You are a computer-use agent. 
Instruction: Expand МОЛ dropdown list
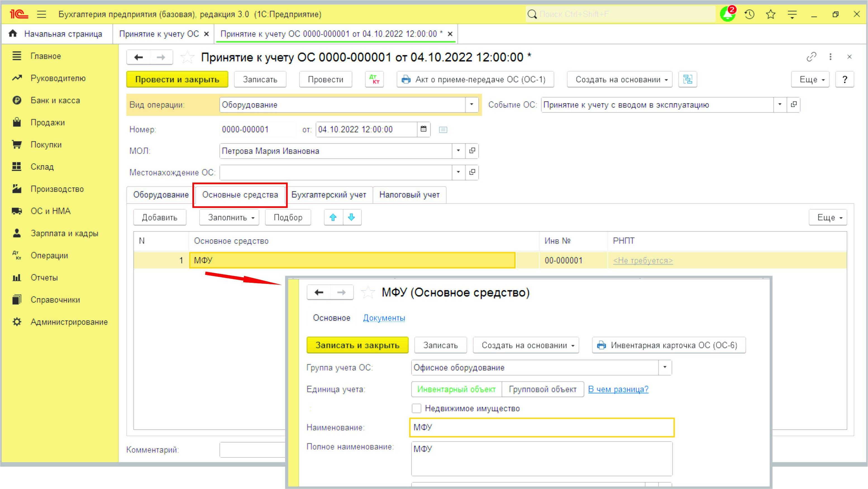click(458, 151)
